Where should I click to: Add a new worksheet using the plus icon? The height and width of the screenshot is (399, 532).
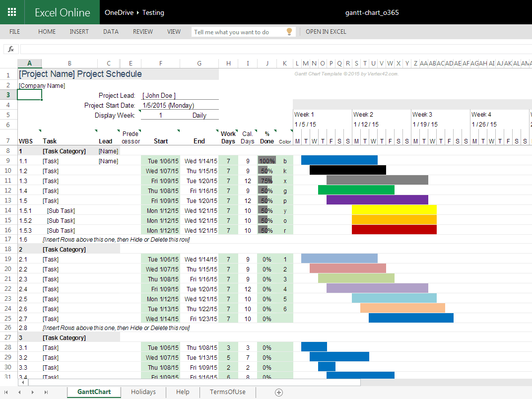[x=278, y=392]
